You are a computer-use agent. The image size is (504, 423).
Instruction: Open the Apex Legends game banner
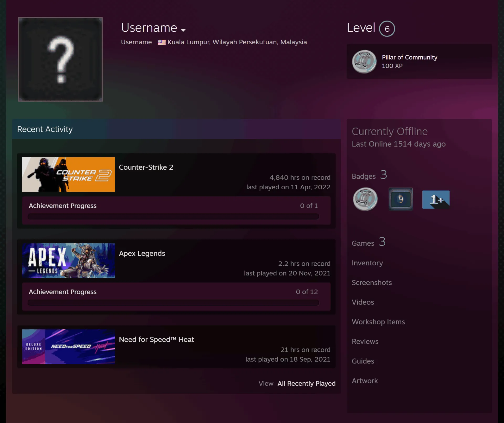coord(69,260)
